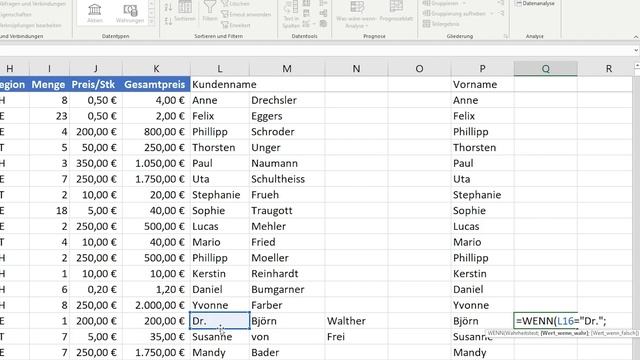Screen dimensions: 640x360
Task: Open the Datenanalyse tool
Action: pos(535,4)
